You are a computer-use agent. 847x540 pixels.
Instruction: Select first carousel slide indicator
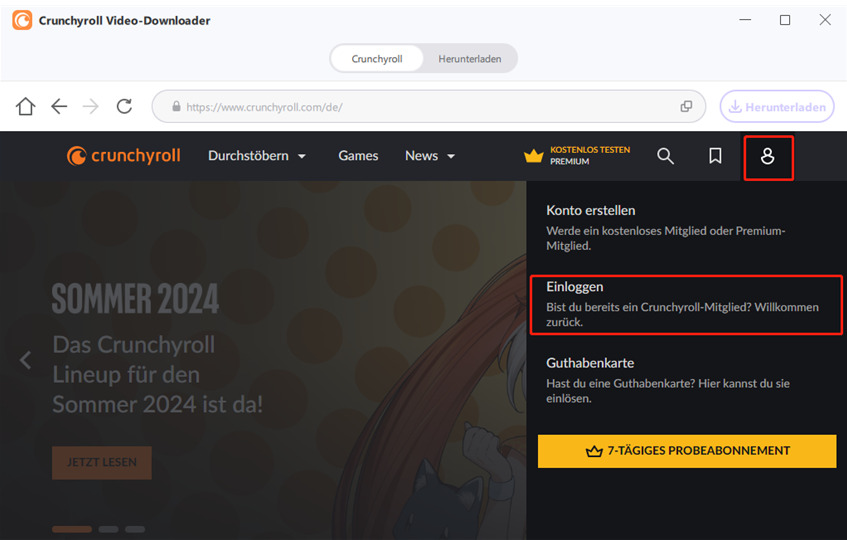pos(72,529)
